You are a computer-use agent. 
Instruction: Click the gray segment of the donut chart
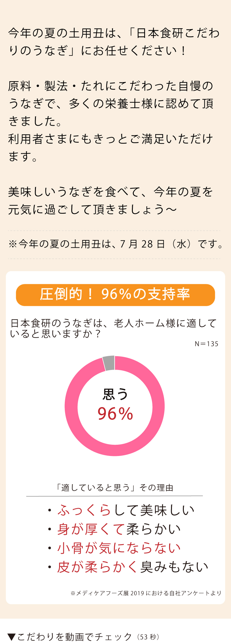pos(109,363)
